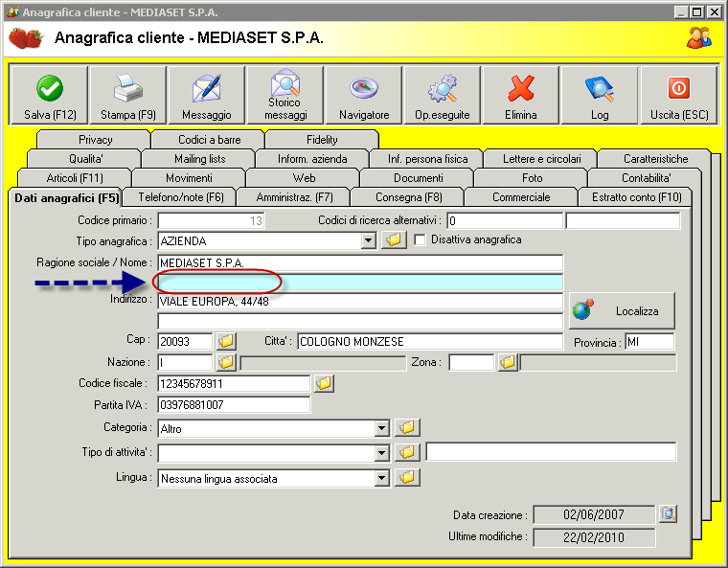The width and height of the screenshot is (728, 568).
Task: Click magnifier icon beside Data creazione
Action: (x=668, y=514)
